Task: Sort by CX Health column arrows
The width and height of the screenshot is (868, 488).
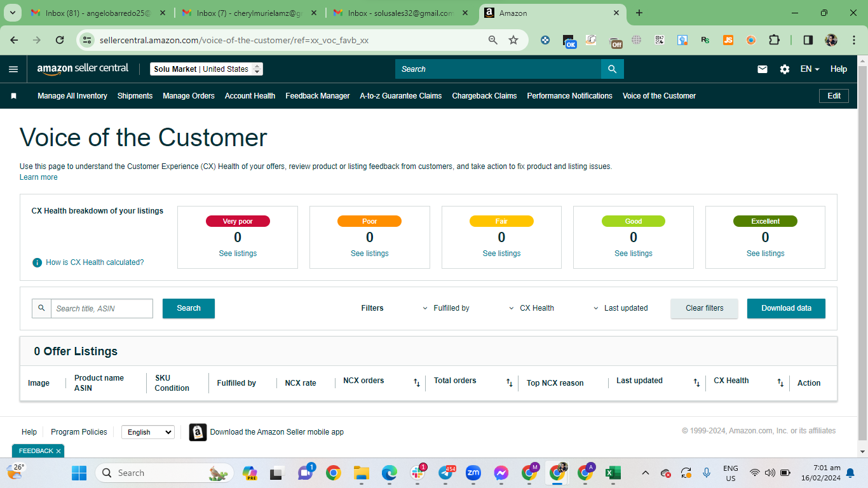Action: click(x=780, y=383)
